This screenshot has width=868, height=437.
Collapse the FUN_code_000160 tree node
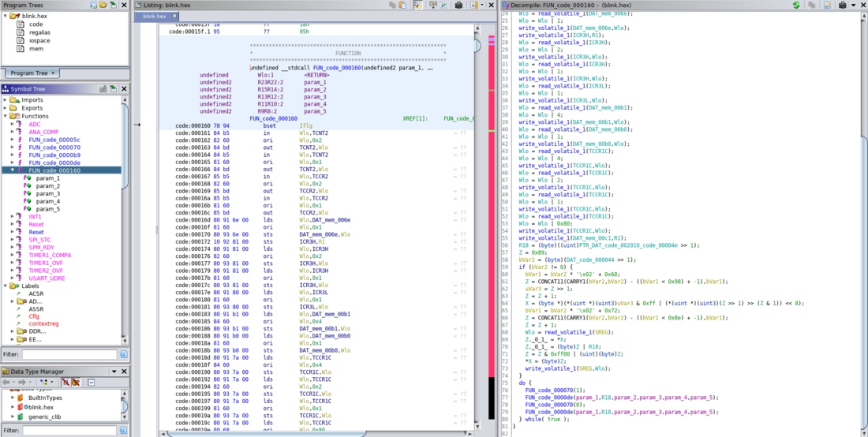(x=12, y=170)
